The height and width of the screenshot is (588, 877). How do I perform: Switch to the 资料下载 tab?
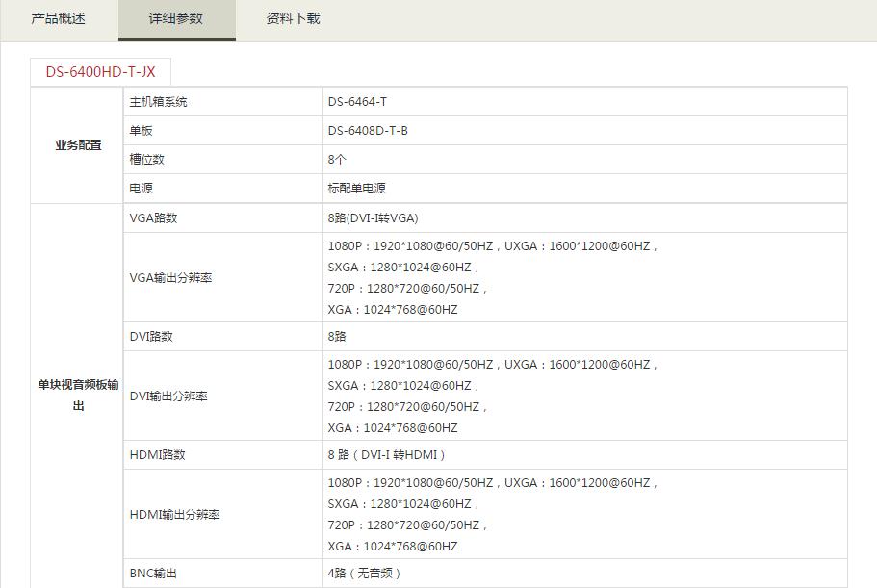click(293, 18)
